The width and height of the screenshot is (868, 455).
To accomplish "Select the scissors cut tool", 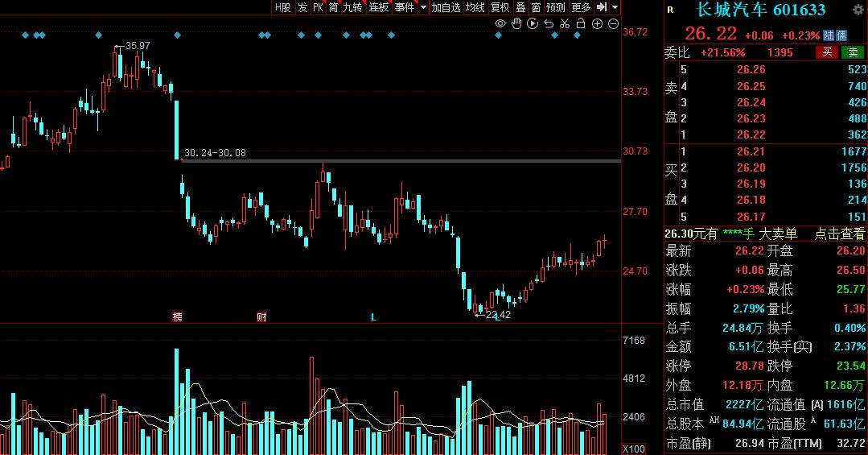I will 565,23.
